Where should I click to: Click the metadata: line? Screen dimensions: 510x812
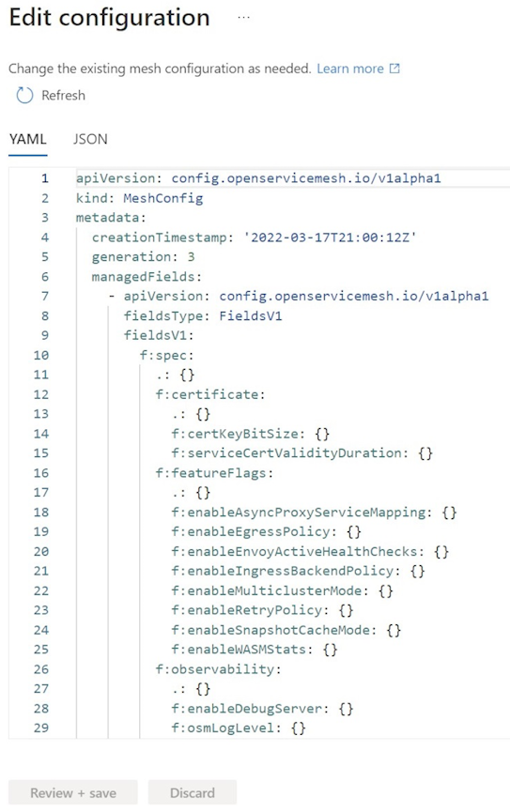(x=111, y=218)
